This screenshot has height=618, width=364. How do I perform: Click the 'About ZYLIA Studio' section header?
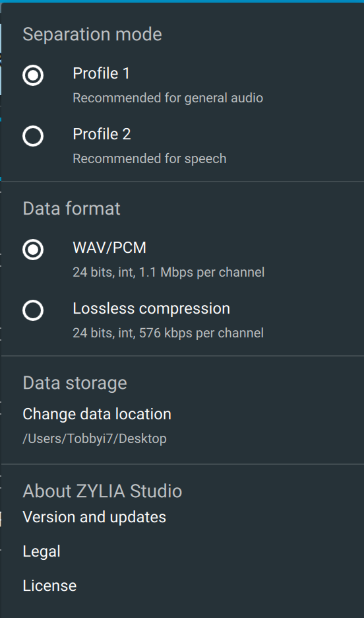(102, 491)
